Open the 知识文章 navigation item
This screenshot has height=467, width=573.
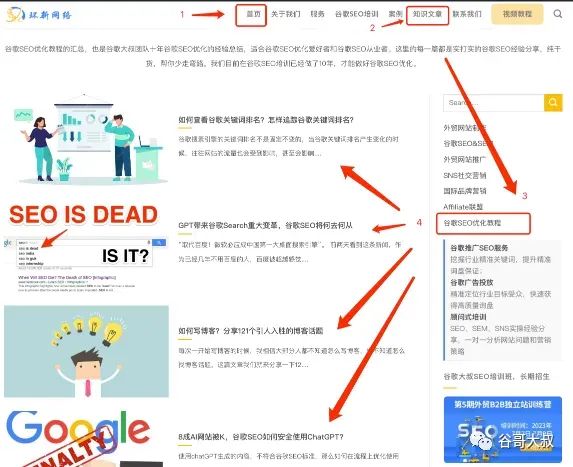click(x=427, y=14)
